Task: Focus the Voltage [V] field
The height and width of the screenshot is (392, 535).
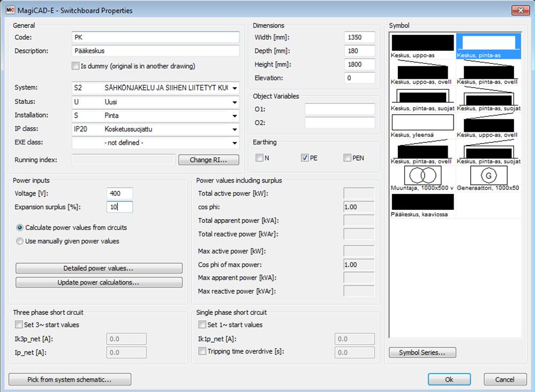Action: (119, 193)
